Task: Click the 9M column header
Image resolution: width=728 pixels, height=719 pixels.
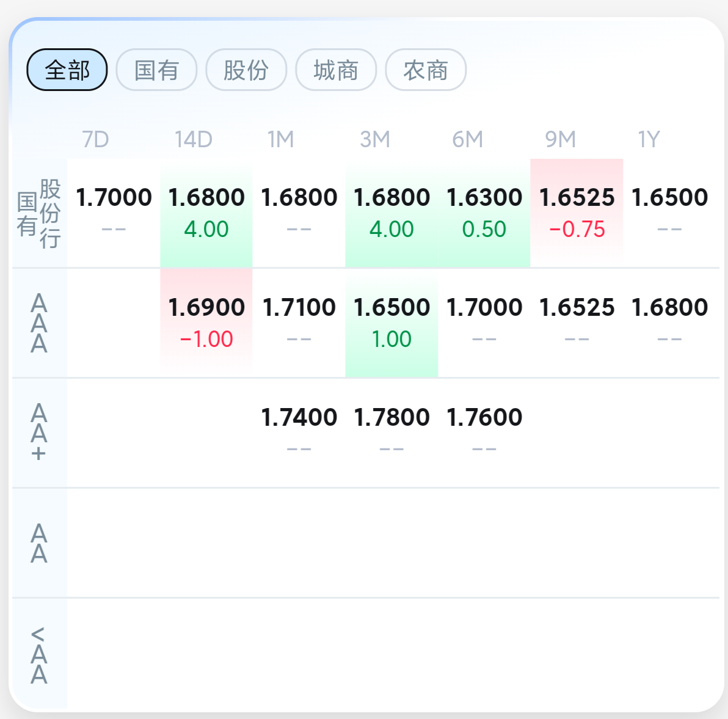Action: (x=561, y=139)
